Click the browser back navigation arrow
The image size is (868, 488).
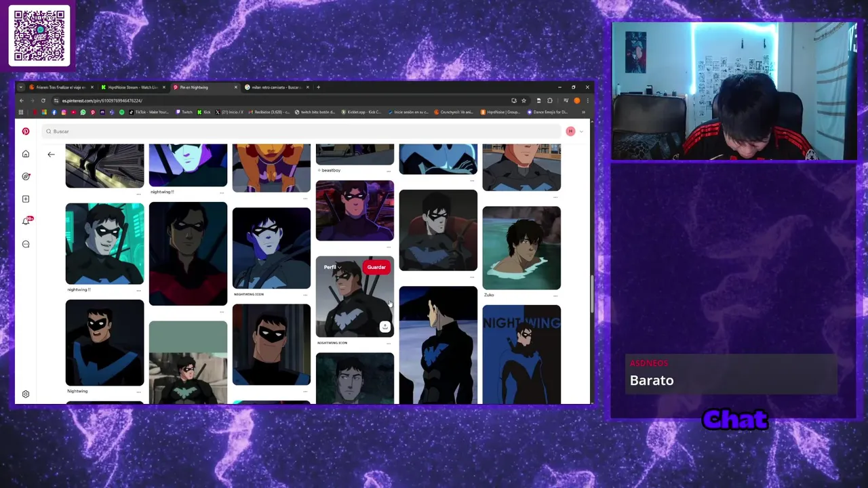tap(22, 100)
